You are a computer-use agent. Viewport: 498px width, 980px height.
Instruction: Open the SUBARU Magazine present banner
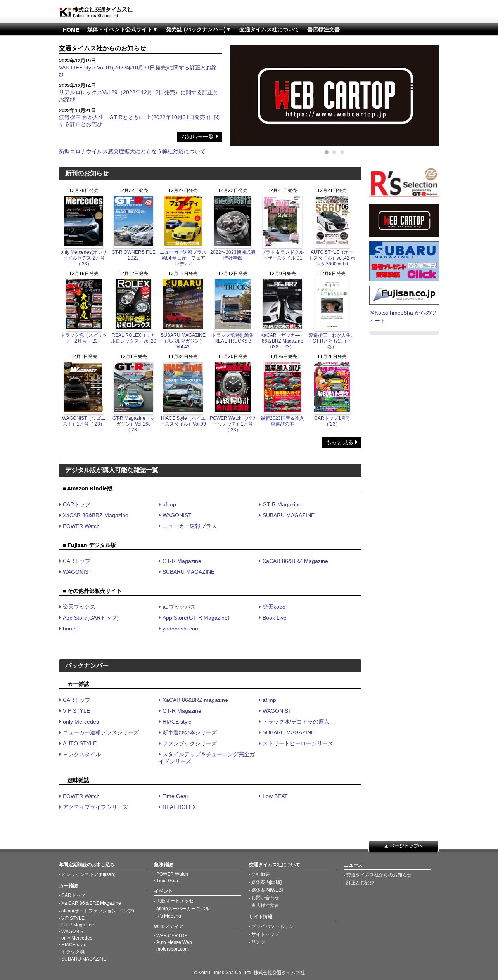coord(404,261)
